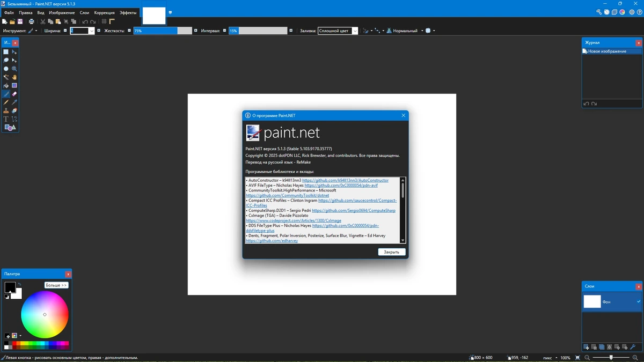Viewport: 644px width, 362px height.
Task: Click the Paste clipboard icon
Action: click(58, 21)
